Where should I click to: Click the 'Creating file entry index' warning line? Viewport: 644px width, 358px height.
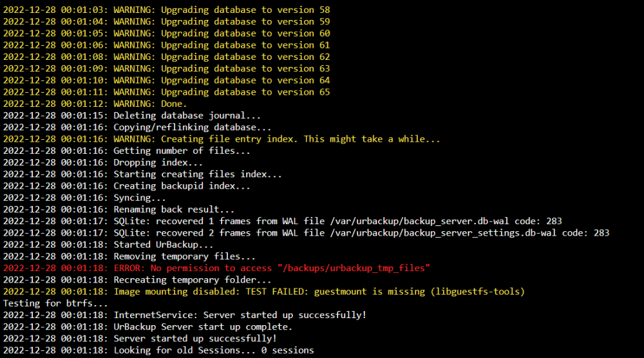[222, 139]
